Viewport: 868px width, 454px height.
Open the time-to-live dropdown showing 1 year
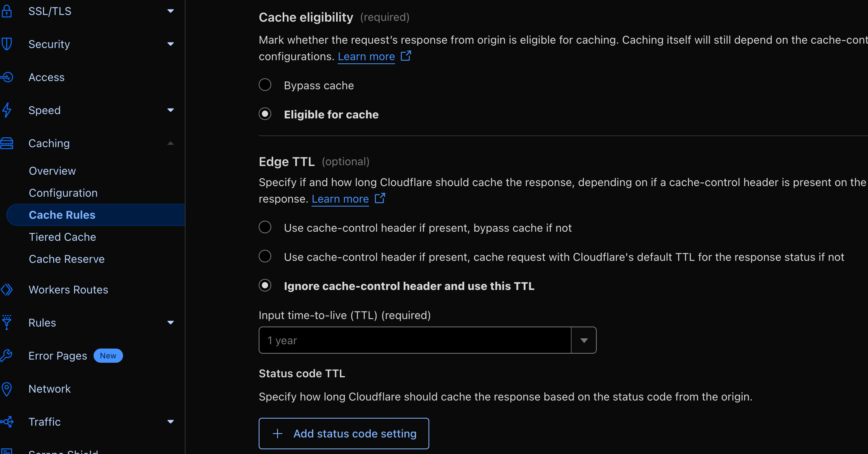[x=584, y=340]
